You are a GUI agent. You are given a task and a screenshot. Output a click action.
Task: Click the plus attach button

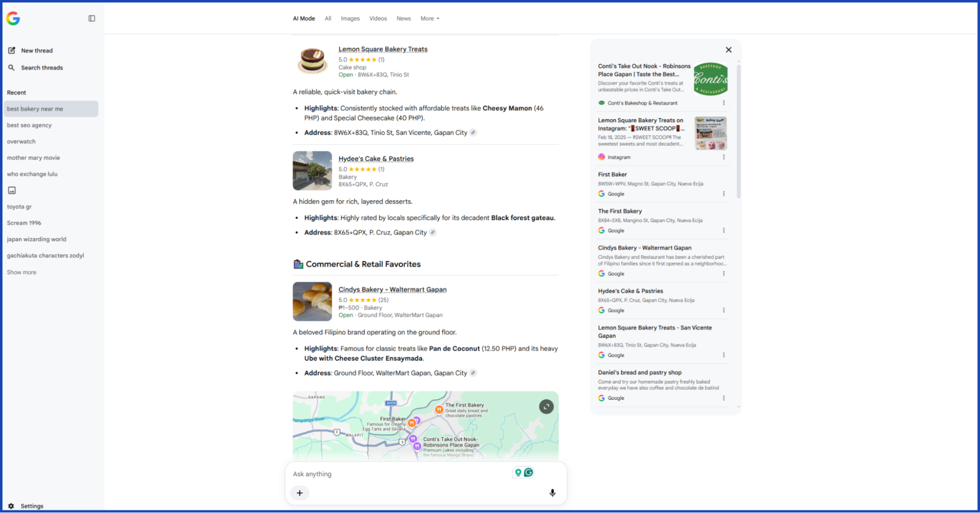tap(300, 493)
